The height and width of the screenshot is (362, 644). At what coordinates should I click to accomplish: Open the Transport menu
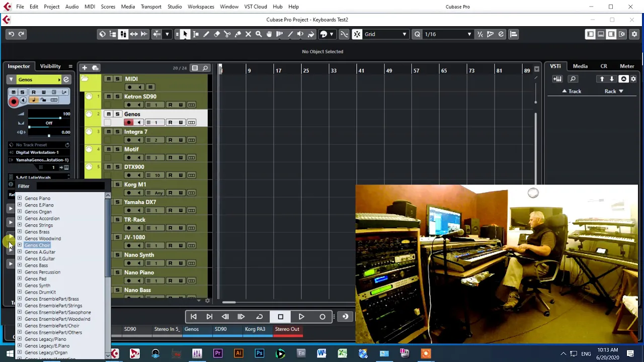click(x=151, y=7)
